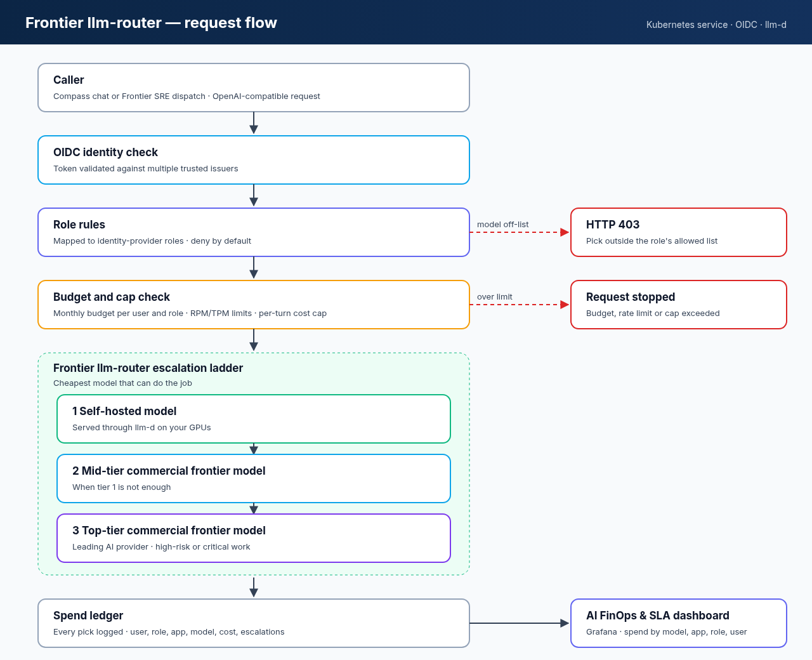Click the page title 'Frontier llm-router — request flow'
The width and height of the screenshot is (812, 660).
pyautogui.click(x=151, y=23)
